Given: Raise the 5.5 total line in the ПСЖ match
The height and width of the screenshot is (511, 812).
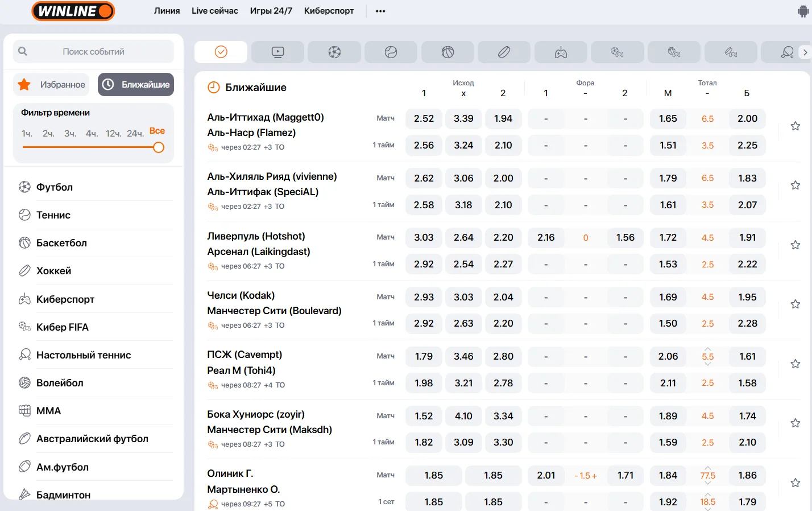Looking at the screenshot, I should [x=707, y=348].
